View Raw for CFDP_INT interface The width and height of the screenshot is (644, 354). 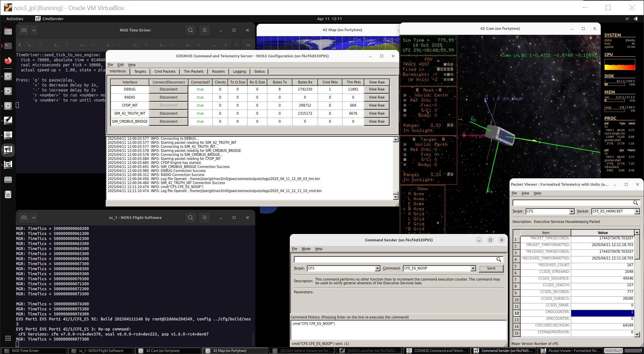coord(377,106)
